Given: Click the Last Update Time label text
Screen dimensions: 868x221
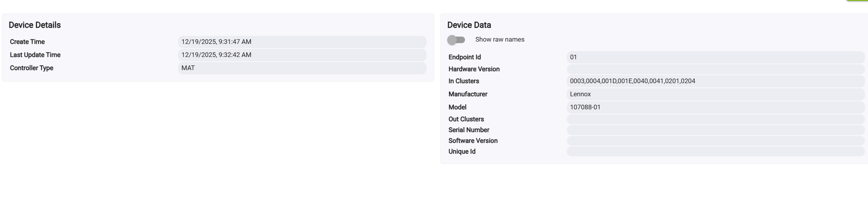Looking at the screenshot, I should [35, 55].
